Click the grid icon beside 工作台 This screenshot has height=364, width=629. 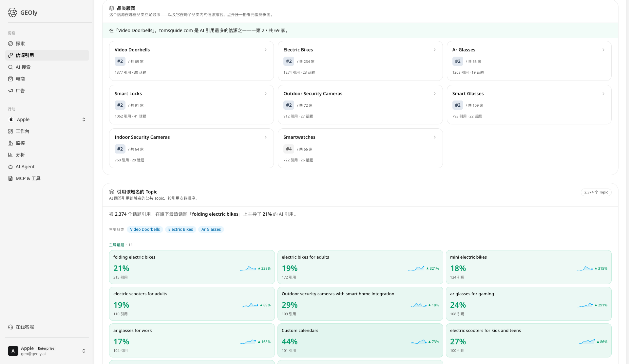tap(10, 131)
